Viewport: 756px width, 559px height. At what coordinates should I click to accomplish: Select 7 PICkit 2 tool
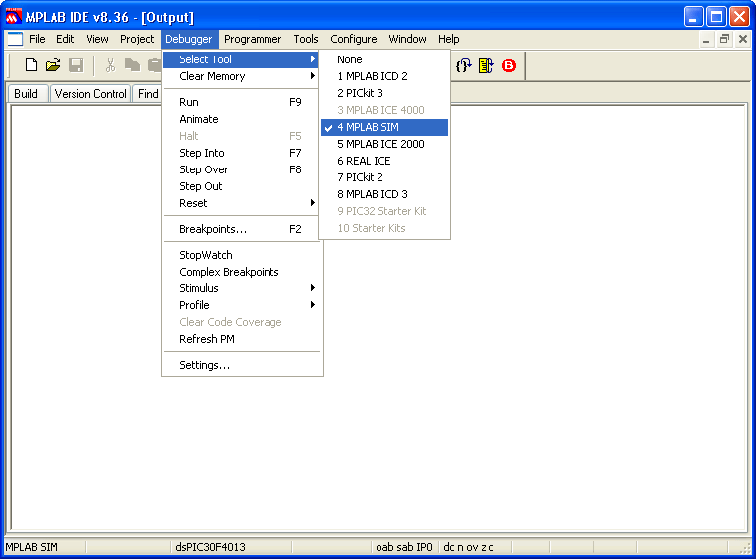click(384, 178)
